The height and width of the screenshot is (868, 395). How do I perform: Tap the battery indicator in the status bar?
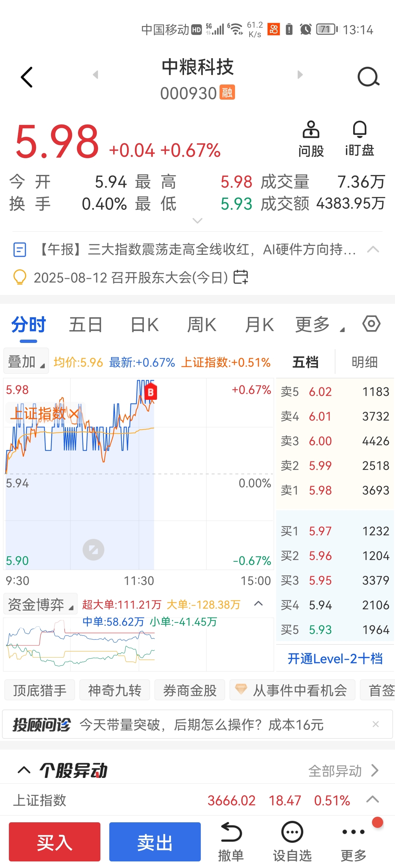pyautogui.click(x=327, y=29)
